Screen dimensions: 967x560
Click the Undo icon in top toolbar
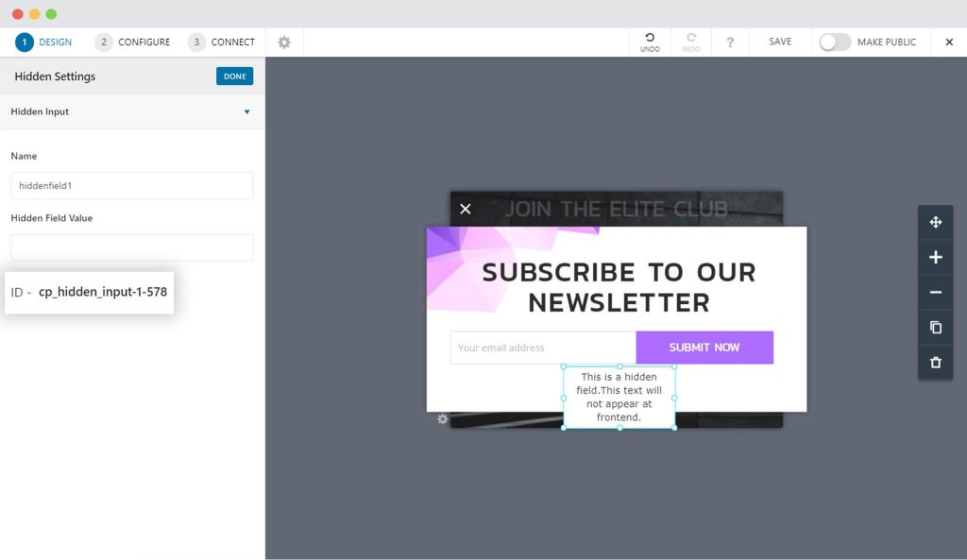coord(650,38)
